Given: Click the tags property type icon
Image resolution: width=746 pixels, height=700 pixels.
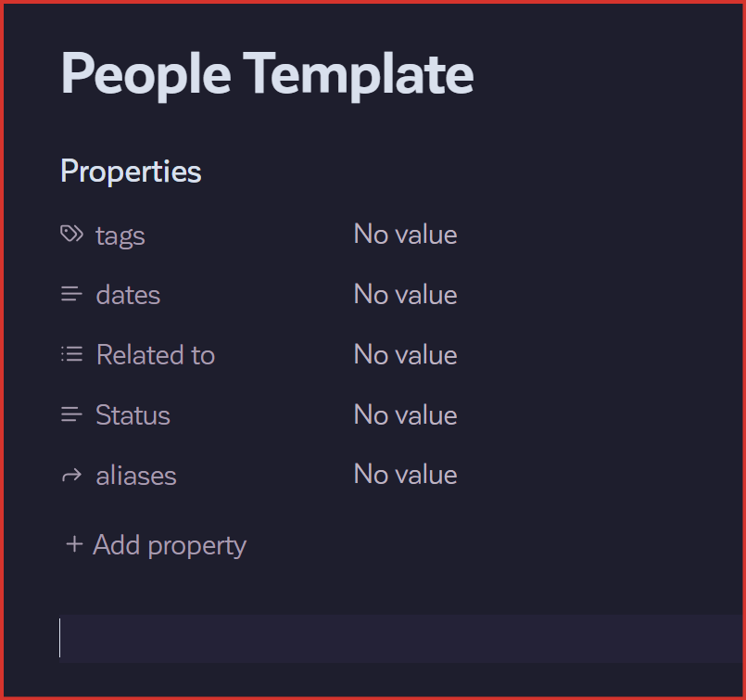Looking at the screenshot, I should click(71, 235).
